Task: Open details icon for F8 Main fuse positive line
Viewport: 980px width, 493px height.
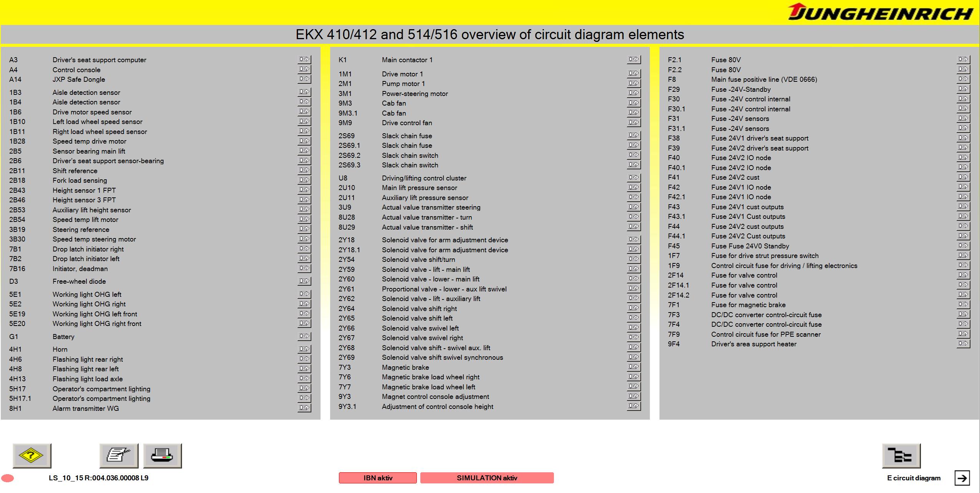Action: tap(963, 79)
